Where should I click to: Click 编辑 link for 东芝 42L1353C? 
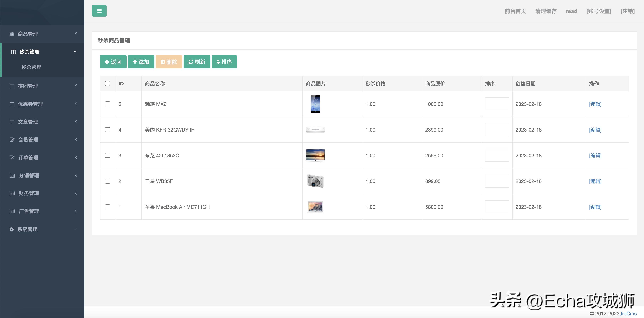[595, 156]
